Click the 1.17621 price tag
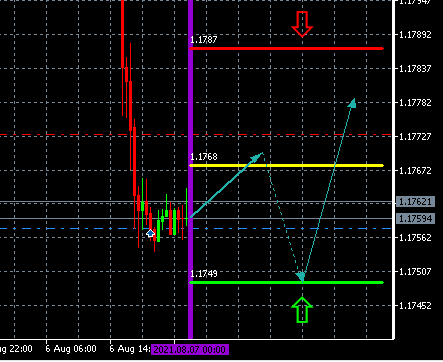 [x=415, y=202]
